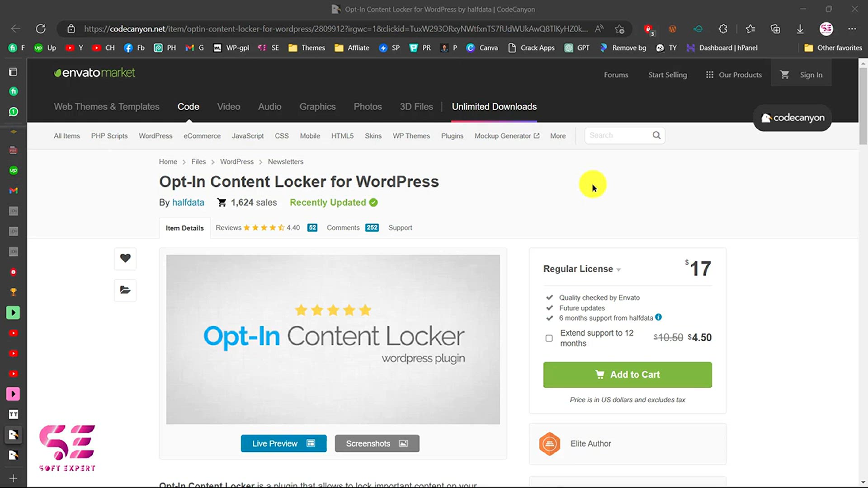Image resolution: width=868 pixels, height=488 pixels.
Task: Open the Our Products grid menu
Action: [734, 75]
